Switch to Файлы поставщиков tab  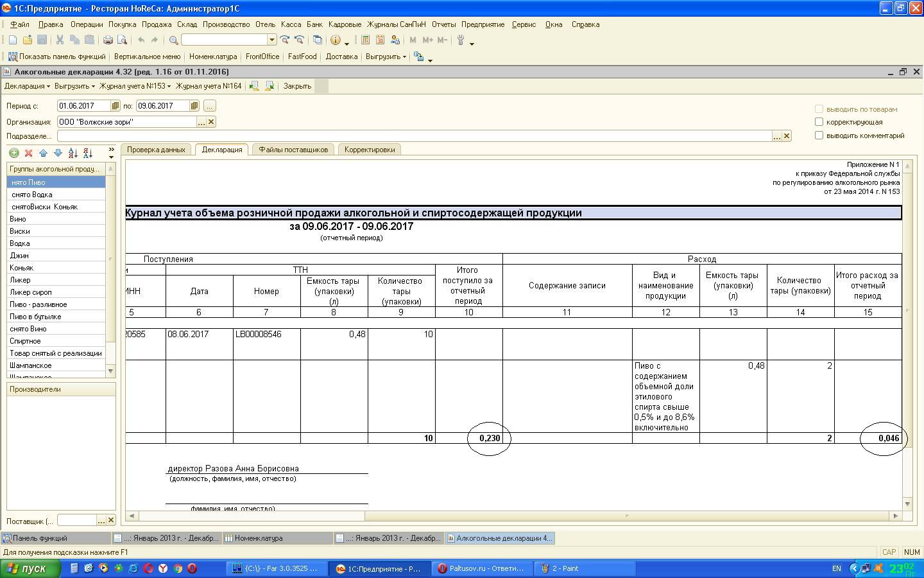point(293,150)
